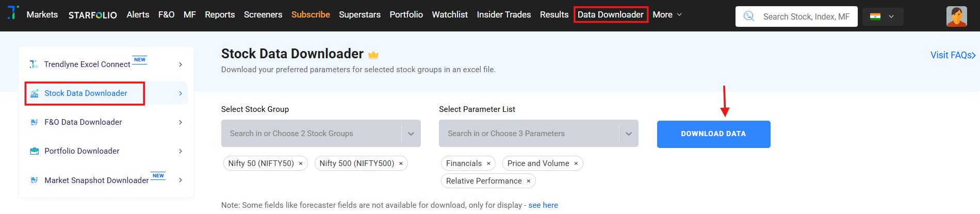This screenshot has width=980, height=214.
Task: Open the Visit FAQs link
Action: pos(952,55)
